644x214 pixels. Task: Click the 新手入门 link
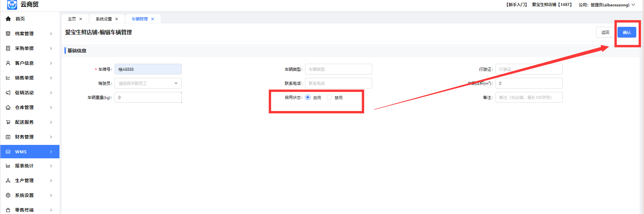[517, 5]
